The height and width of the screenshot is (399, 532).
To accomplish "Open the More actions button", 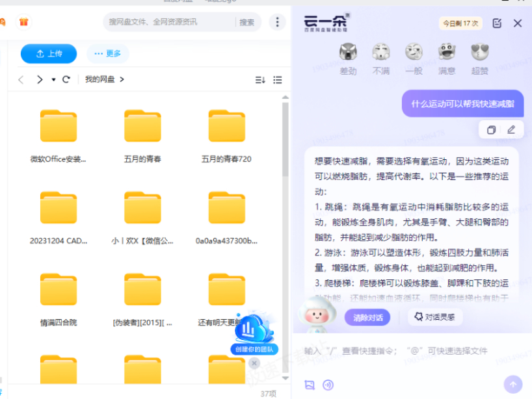I will (108, 53).
